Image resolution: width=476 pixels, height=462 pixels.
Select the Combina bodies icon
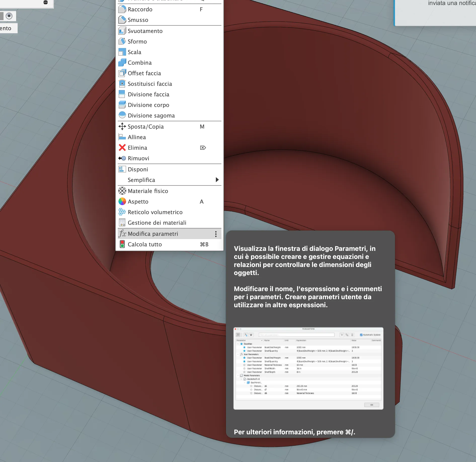pos(122,63)
